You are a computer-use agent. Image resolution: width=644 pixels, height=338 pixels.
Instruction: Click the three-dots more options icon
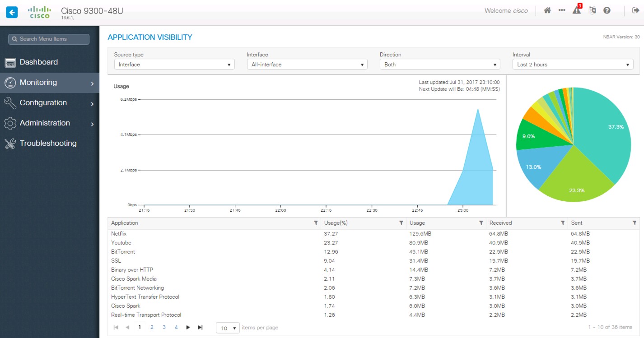coord(562,10)
